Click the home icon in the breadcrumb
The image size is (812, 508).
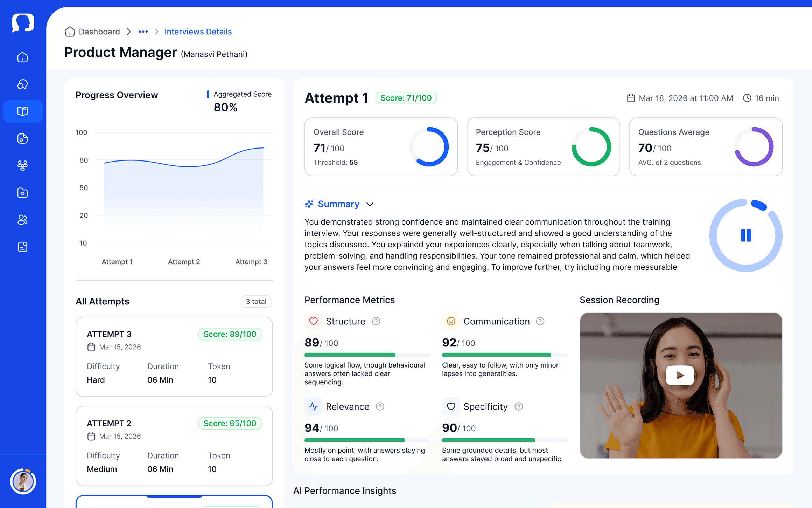point(70,32)
